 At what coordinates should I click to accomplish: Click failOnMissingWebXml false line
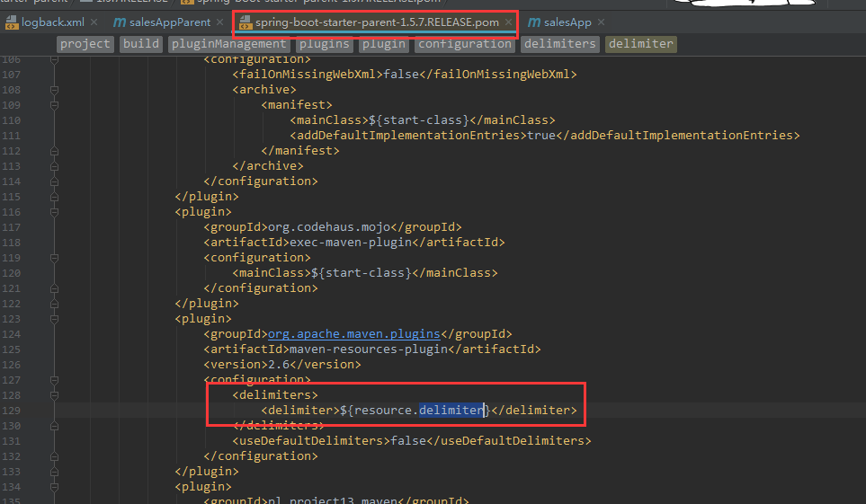coord(405,74)
